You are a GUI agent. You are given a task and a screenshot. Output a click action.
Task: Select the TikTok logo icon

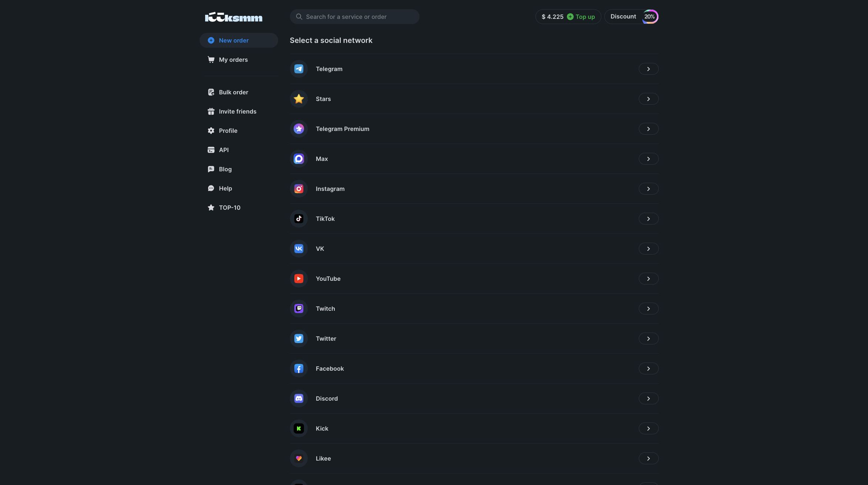[x=298, y=219]
